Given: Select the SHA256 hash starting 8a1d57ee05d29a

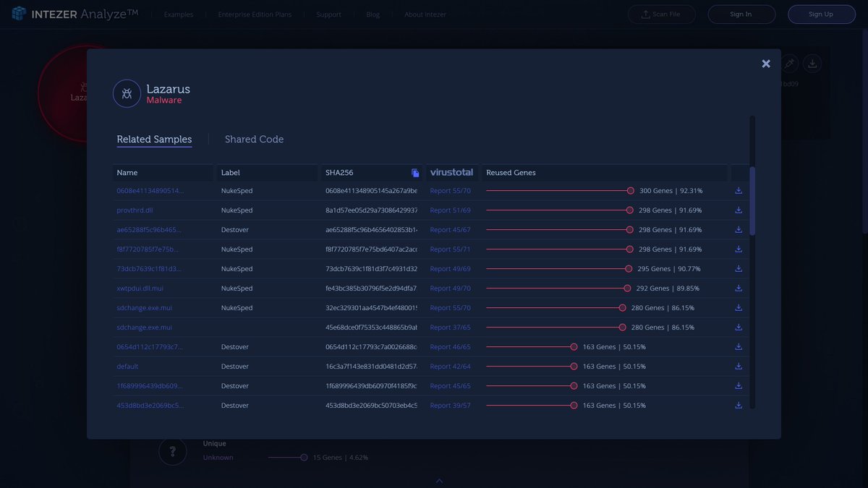Looking at the screenshot, I should pos(371,210).
